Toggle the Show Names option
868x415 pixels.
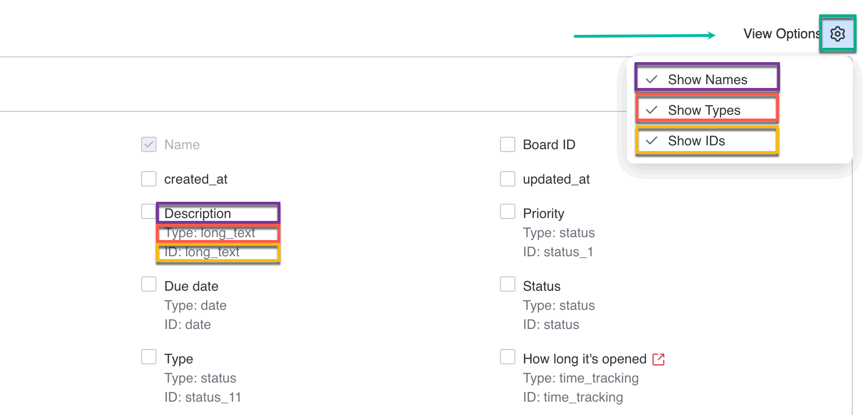pyautogui.click(x=706, y=79)
